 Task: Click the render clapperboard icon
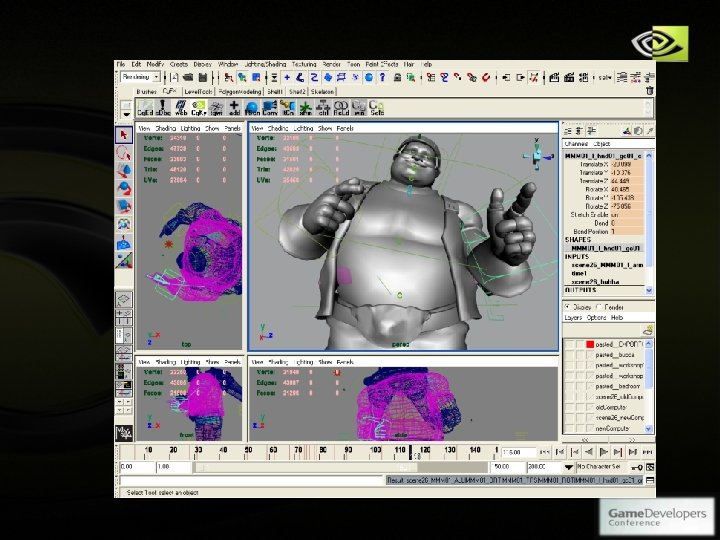pos(554,77)
